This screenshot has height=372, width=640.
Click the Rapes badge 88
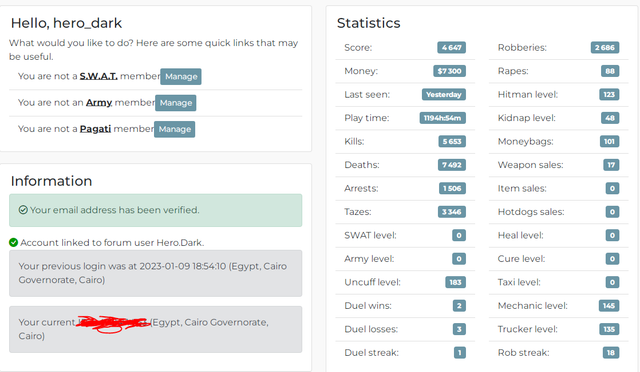[x=610, y=71]
